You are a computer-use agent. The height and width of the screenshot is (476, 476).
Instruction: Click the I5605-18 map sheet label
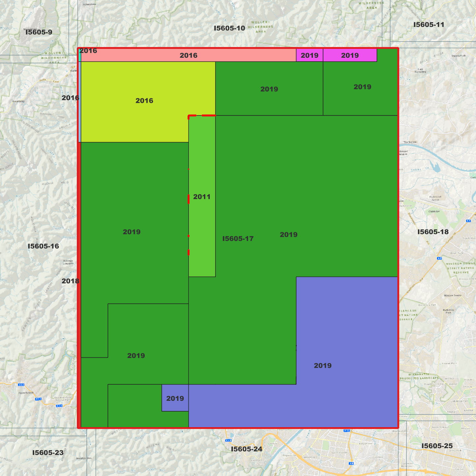433,232
